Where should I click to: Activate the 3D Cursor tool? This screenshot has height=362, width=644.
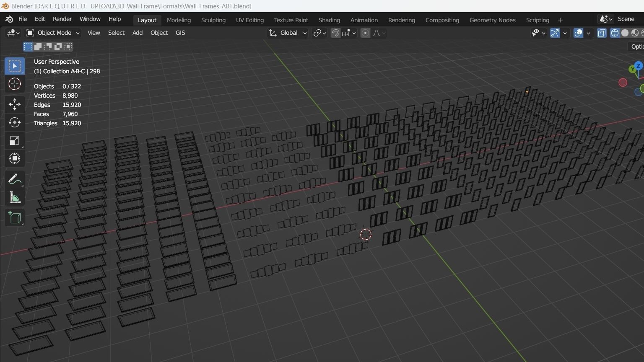[15, 84]
